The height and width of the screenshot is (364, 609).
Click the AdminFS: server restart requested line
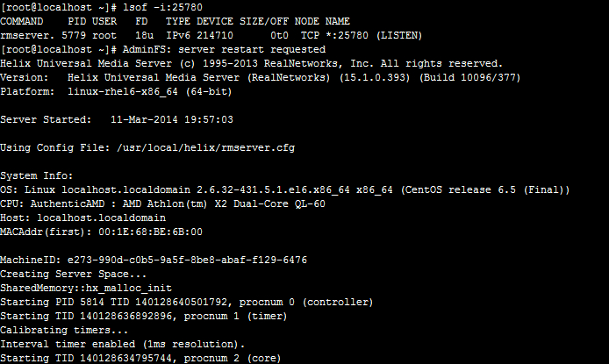(224, 50)
